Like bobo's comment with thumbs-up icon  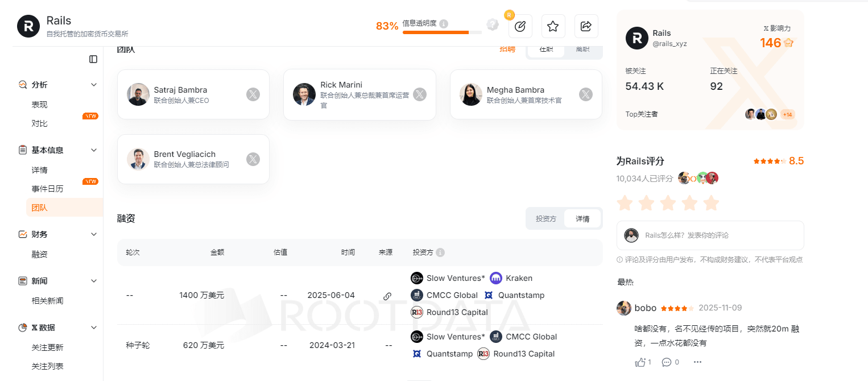640,362
